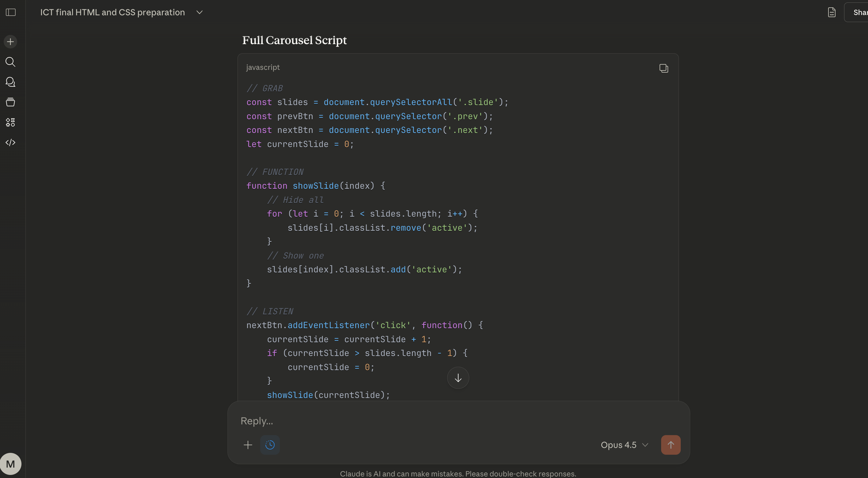
Task: Expand the conversation title chevron menu
Action: [200, 13]
